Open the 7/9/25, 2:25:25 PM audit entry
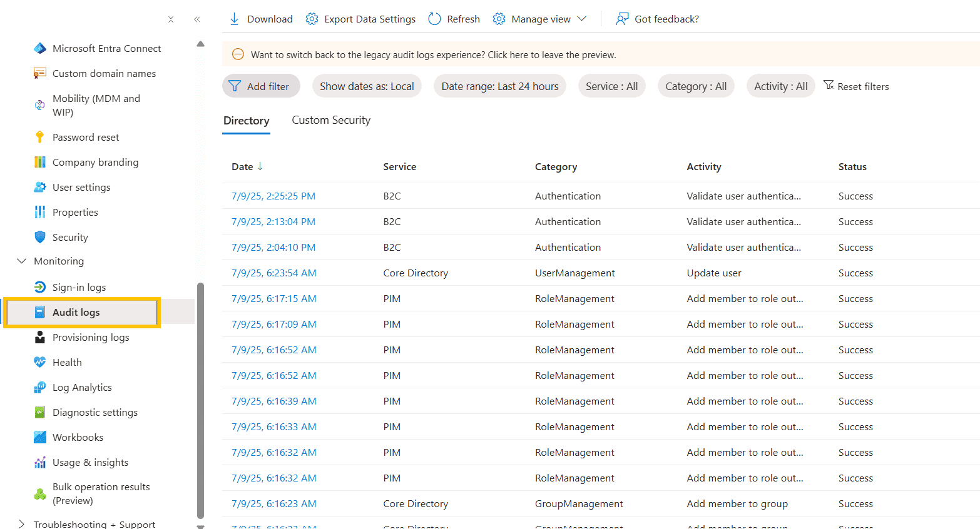 pyautogui.click(x=273, y=196)
